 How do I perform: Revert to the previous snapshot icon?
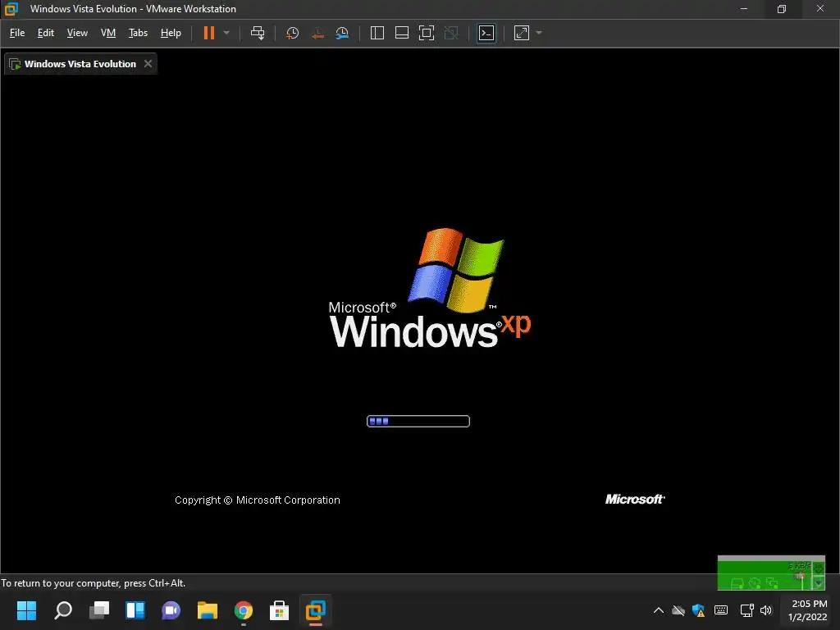point(317,33)
